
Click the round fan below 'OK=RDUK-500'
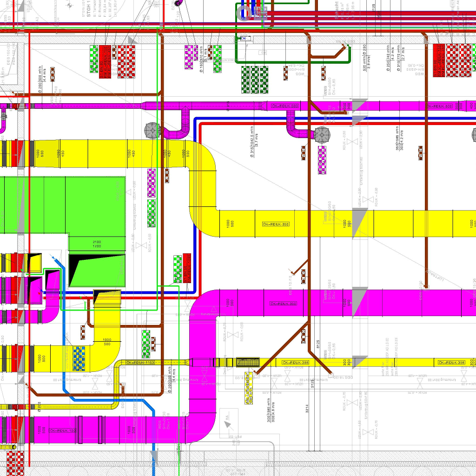322,135
